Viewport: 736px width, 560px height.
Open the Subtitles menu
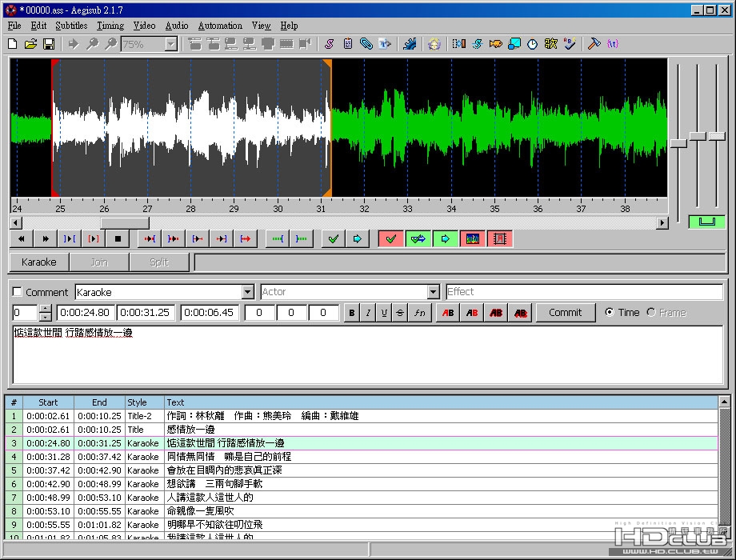[71, 26]
